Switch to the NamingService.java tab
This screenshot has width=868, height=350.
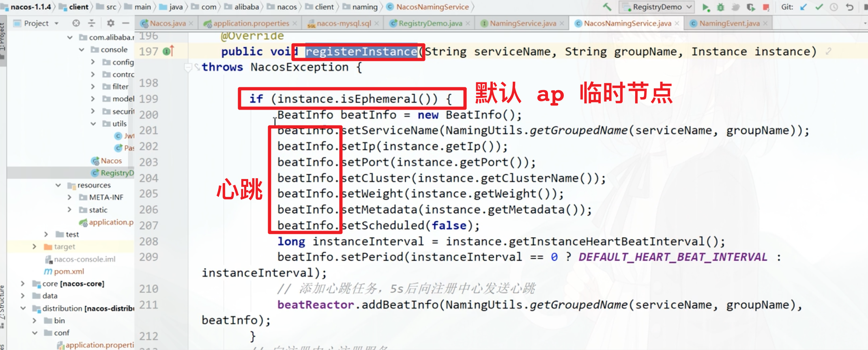523,24
